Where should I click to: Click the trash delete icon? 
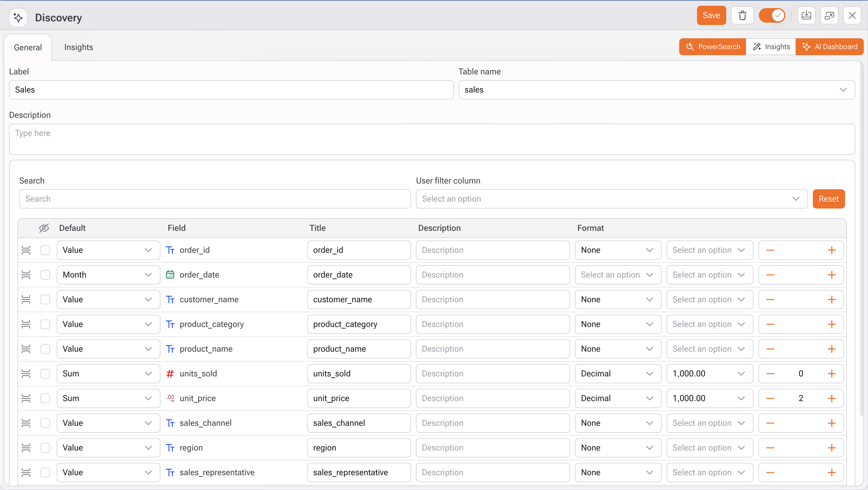point(742,15)
